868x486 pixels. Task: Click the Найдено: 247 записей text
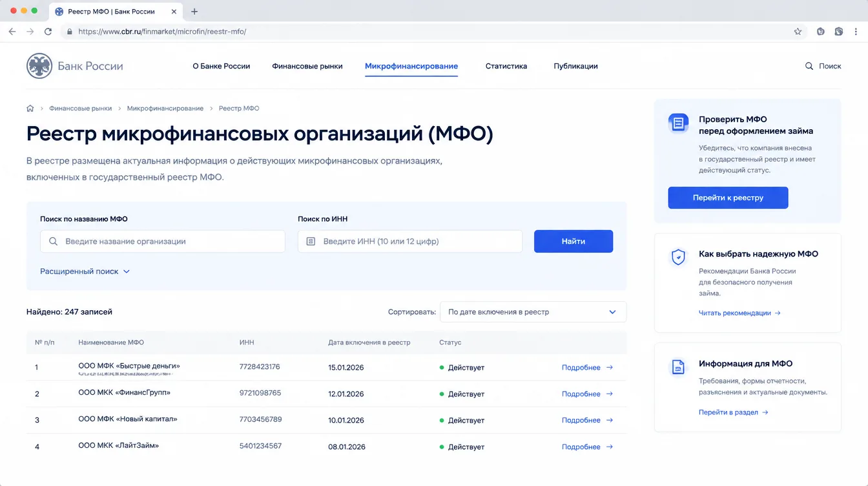[x=69, y=312]
